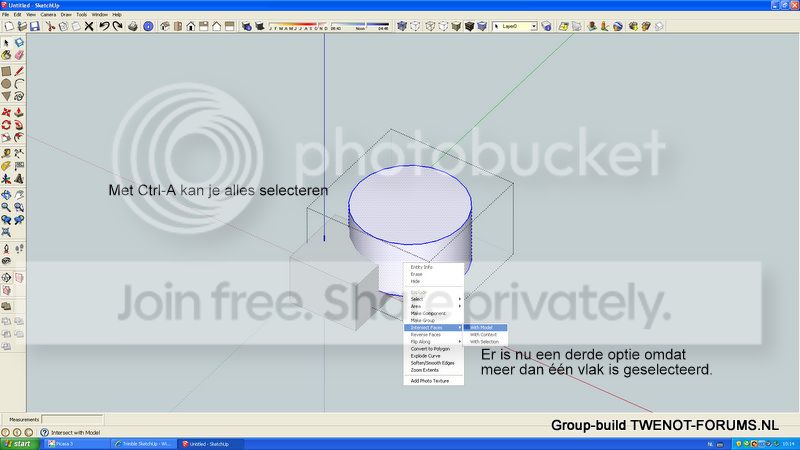
Task: Choose Add Photo Texture option
Action: click(434, 381)
